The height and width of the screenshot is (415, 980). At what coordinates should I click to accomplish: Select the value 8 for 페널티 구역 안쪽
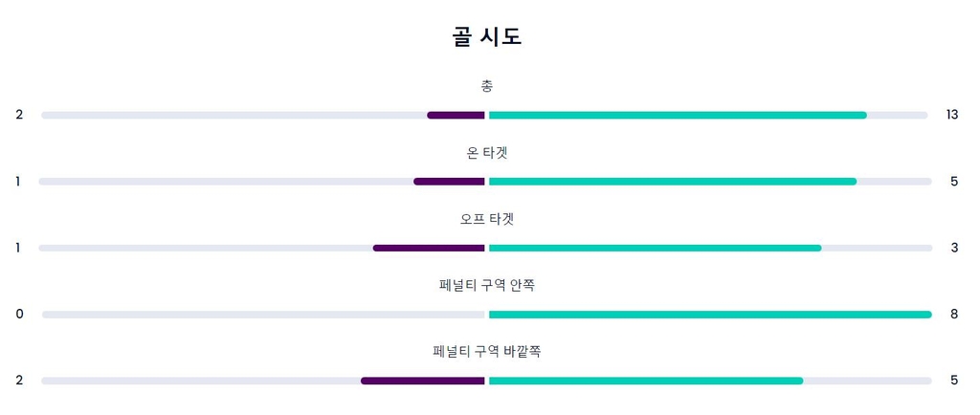(x=954, y=314)
